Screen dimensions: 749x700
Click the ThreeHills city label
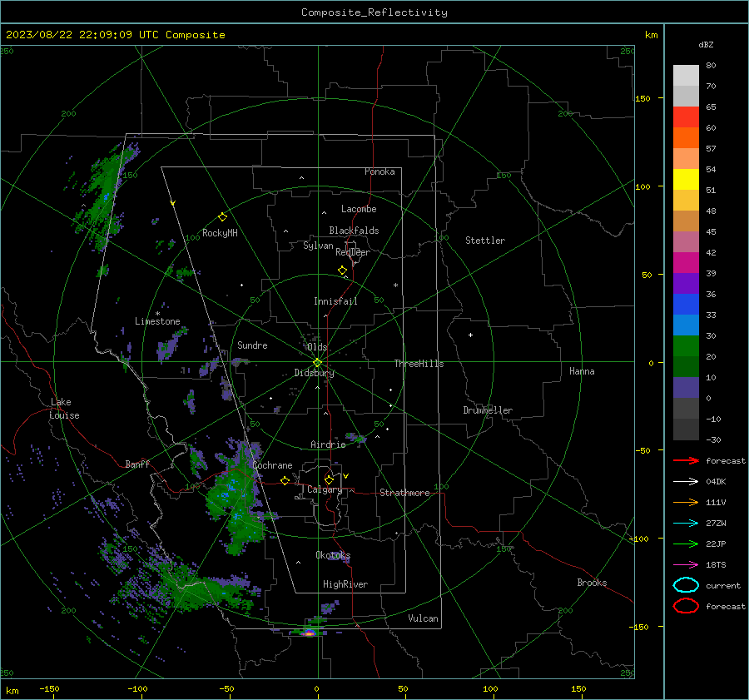[x=419, y=364]
